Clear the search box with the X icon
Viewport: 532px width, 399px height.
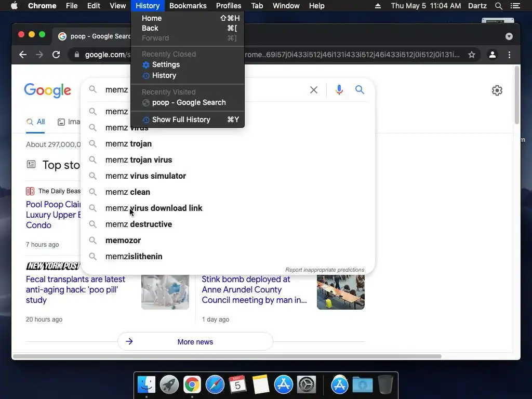point(314,90)
